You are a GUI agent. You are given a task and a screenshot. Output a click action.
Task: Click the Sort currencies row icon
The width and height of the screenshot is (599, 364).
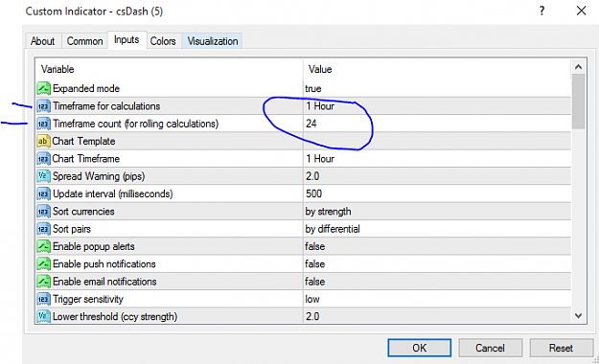(43, 212)
